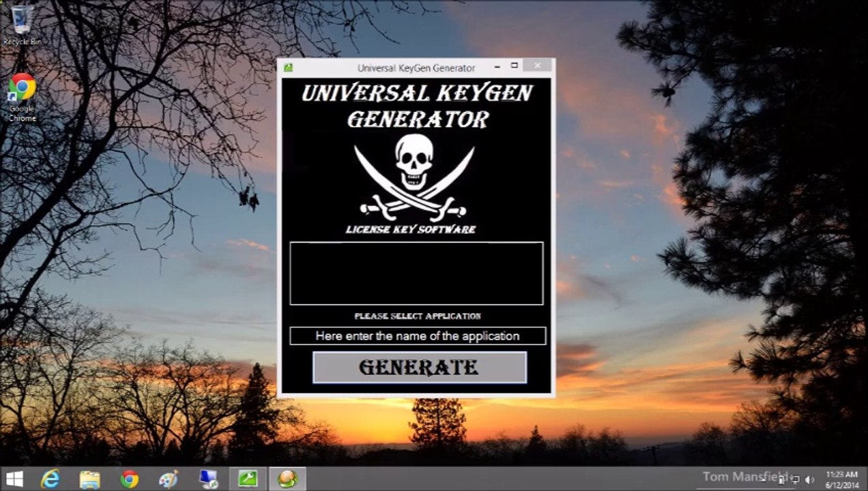The width and height of the screenshot is (868, 491).
Task: Open the volume speaker tray icon
Action: pos(809,480)
